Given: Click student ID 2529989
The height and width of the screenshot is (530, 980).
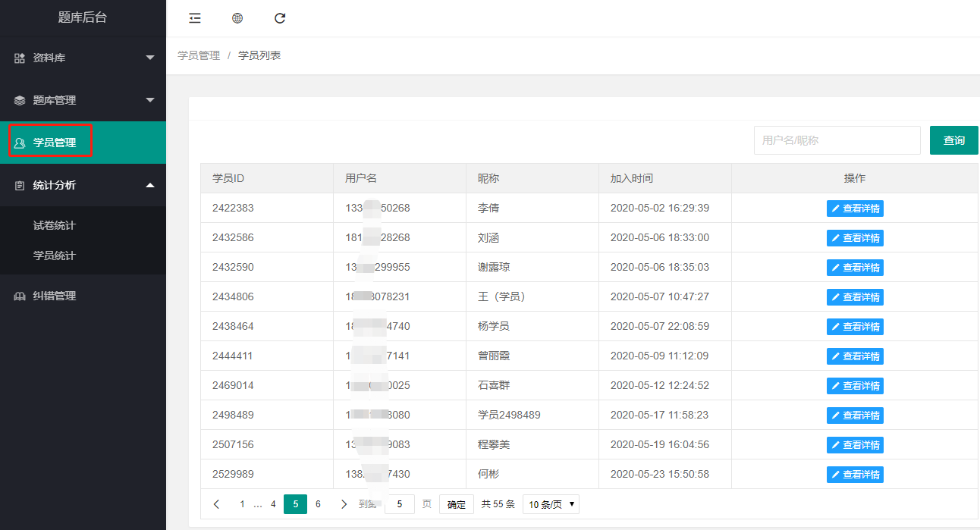Looking at the screenshot, I should point(233,474).
